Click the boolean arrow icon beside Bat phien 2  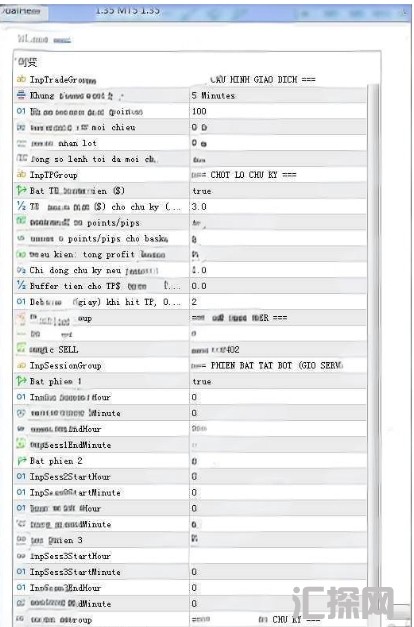pos(21,461)
